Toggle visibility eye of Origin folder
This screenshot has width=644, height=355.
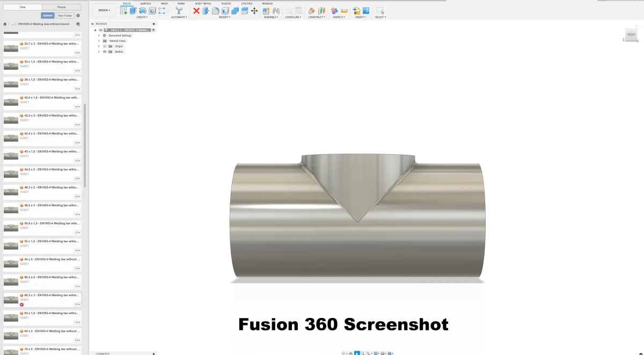click(x=105, y=46)
